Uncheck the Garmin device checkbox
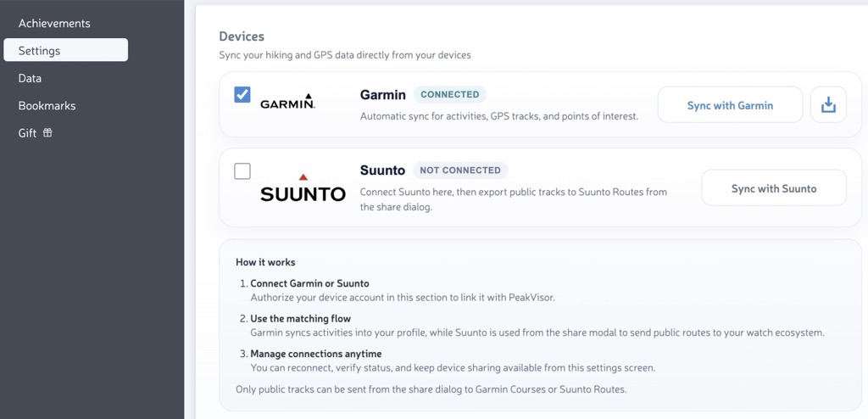Image resolution: width=868 pixels, height=419 pixels. (242, 94)
